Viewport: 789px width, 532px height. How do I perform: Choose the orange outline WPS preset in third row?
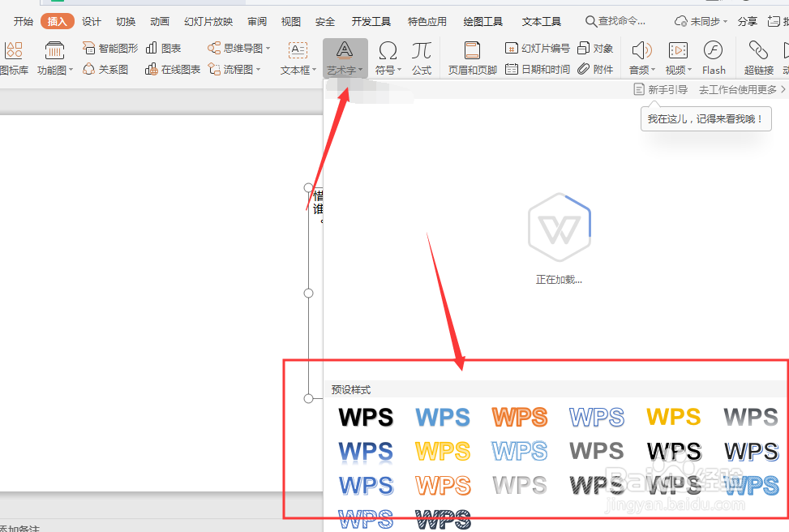click(443, 486)
